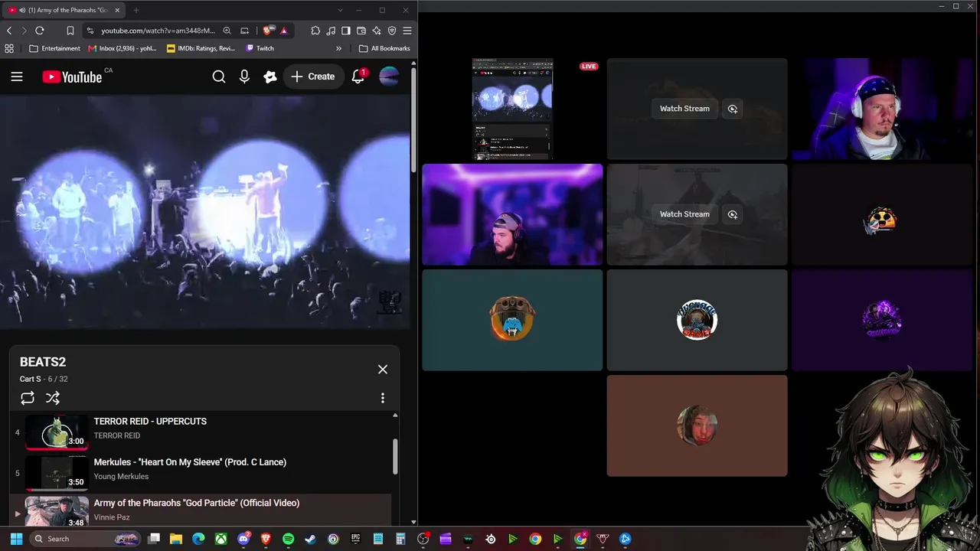This screenshot has height=551, width=980.
Task: Open a new browser tab
Action: click(136, 10)
